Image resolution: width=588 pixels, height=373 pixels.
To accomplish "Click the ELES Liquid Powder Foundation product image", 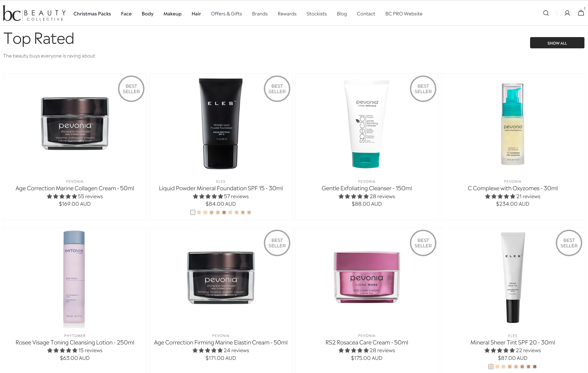I will coord(220,124).
